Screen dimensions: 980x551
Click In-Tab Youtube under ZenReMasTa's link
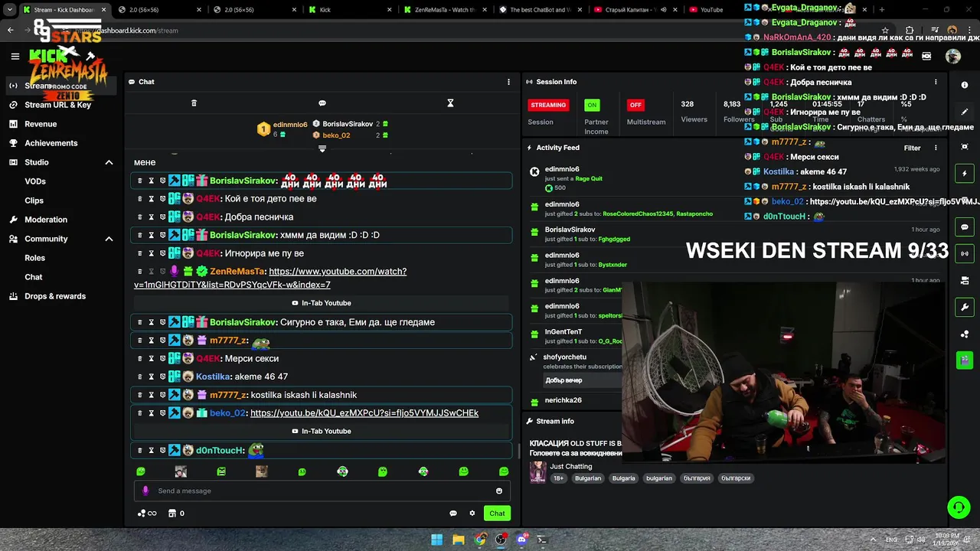322,303
